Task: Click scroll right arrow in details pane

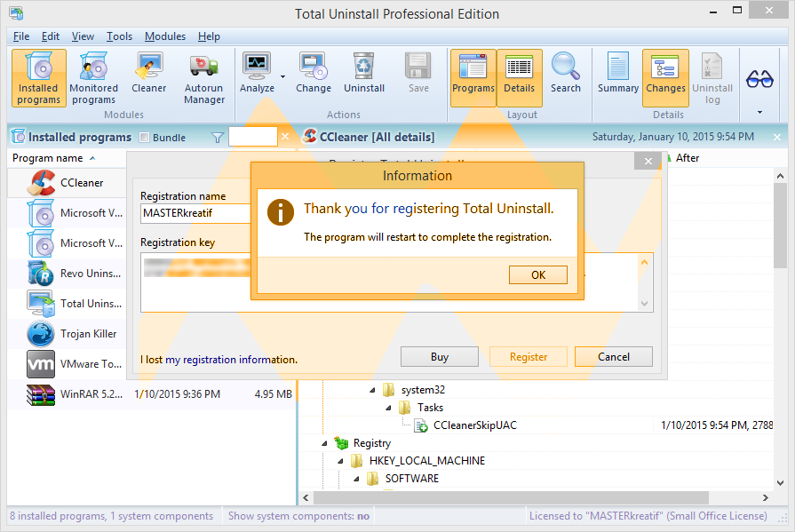Action: click(x=765, y=498)
